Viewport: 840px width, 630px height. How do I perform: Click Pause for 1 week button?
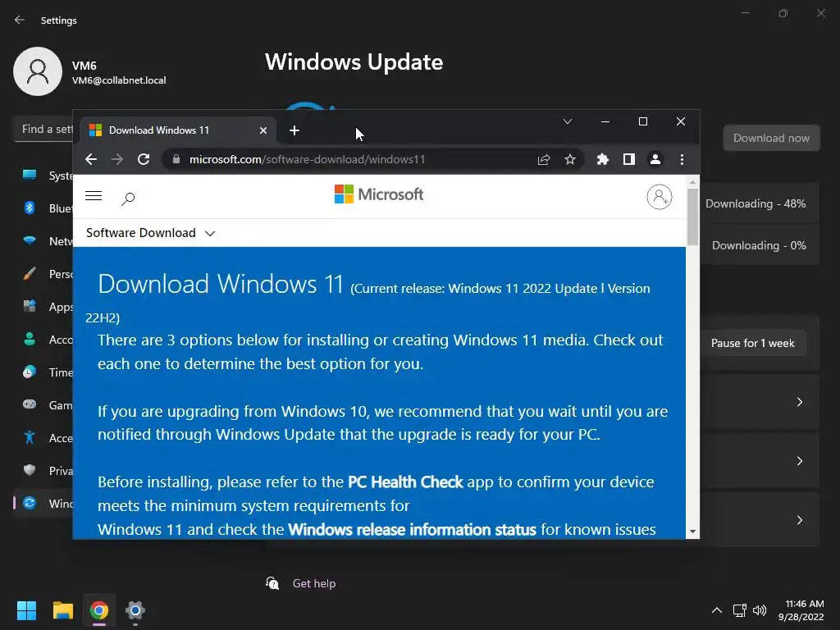click(x=753, y=343)
